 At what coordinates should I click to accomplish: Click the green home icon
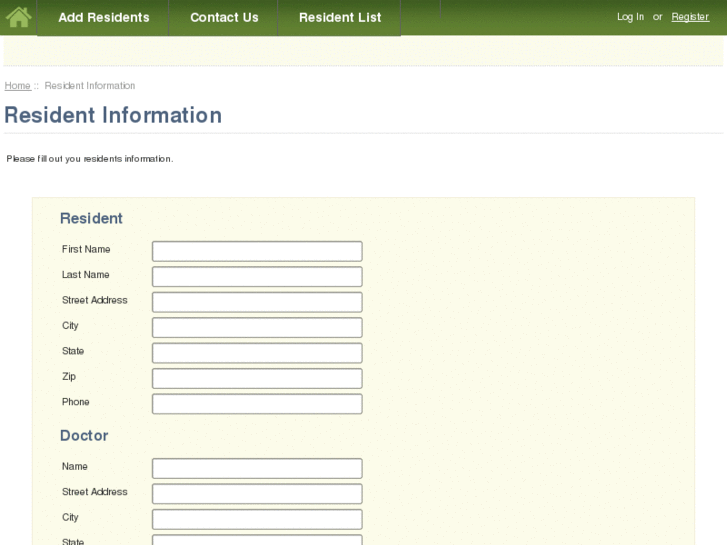19,17
